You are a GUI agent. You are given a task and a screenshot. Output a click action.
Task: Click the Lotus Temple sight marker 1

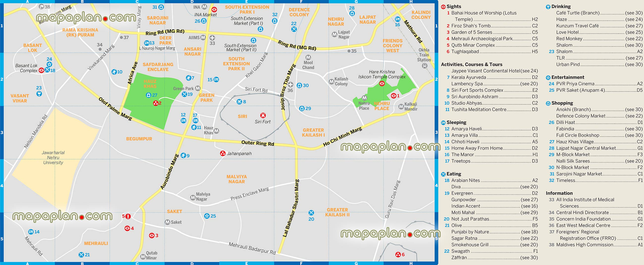(394, 96)
